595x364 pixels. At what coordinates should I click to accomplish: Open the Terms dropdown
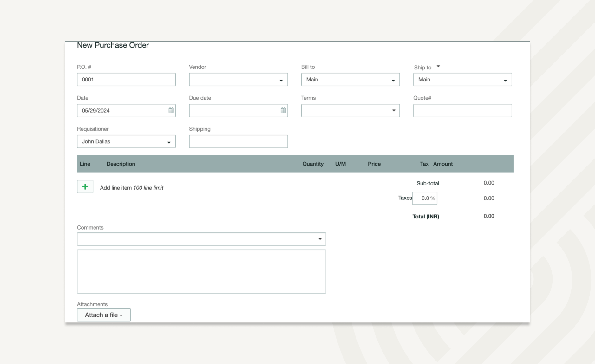pos(350,111)
